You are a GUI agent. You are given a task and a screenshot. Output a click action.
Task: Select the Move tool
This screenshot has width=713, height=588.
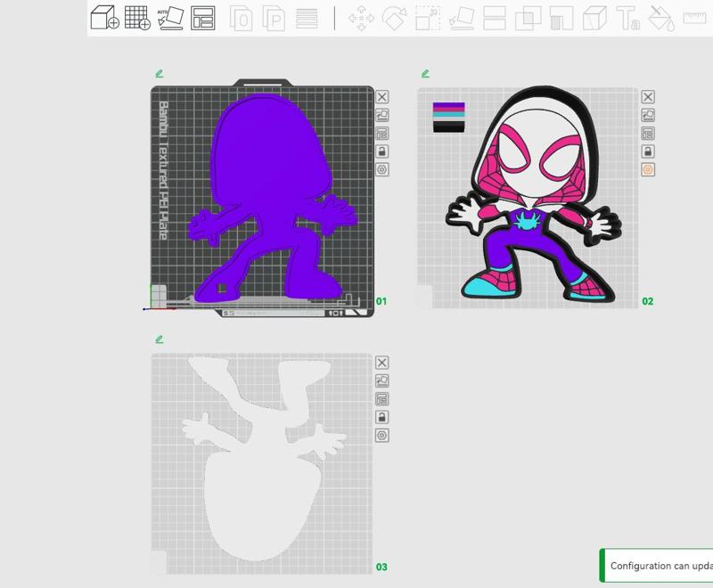(x=362, y=18)
